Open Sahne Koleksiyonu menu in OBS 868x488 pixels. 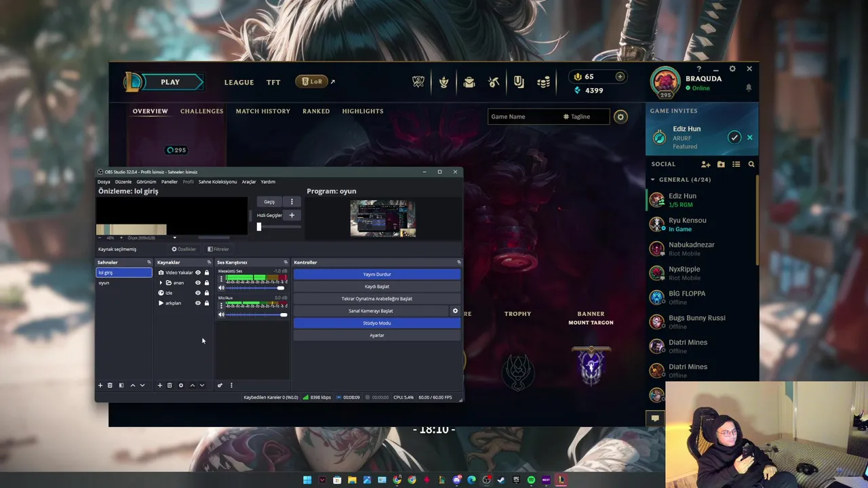pyautogui.click(x=218, y=182)
